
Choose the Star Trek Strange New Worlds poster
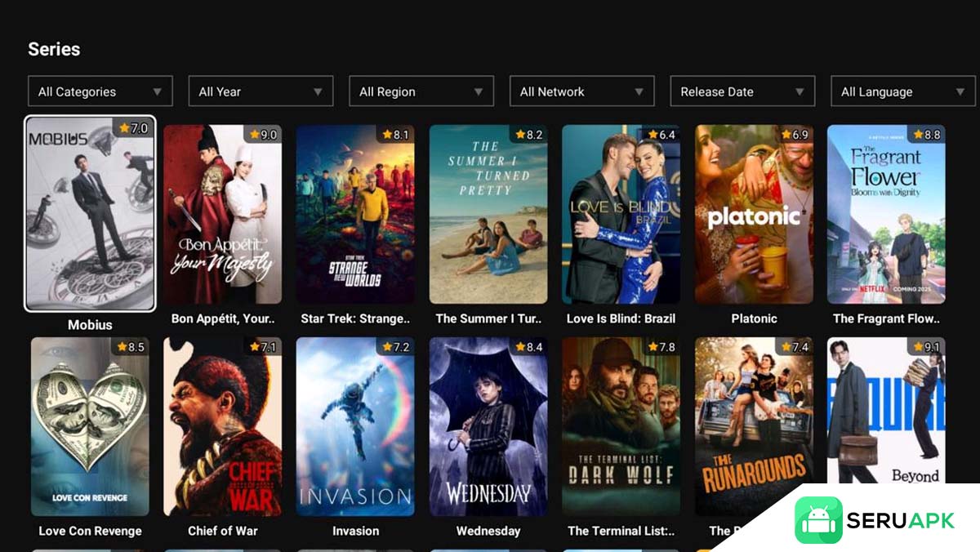[355, 214]
